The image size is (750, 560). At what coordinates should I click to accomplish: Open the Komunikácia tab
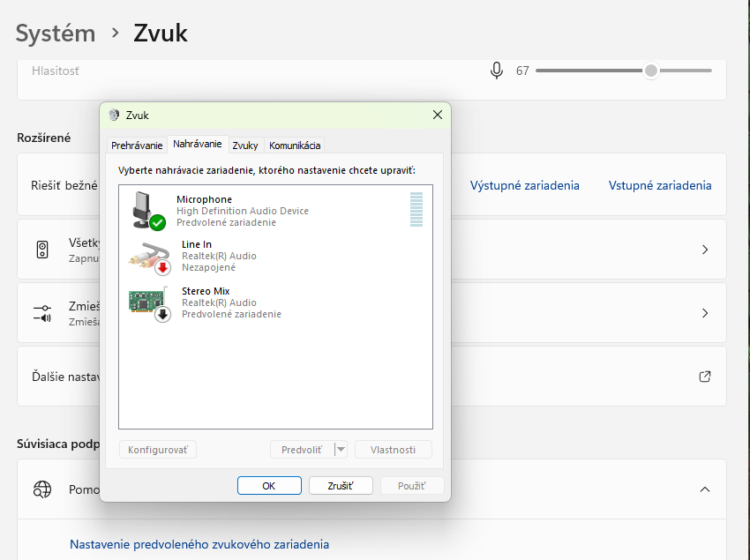[295, 146]
